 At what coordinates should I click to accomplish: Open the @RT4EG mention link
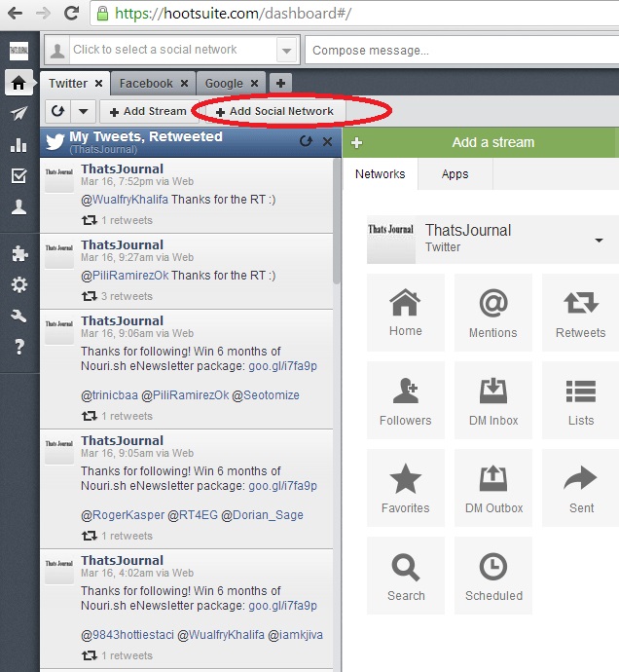(x=193, y=515)
